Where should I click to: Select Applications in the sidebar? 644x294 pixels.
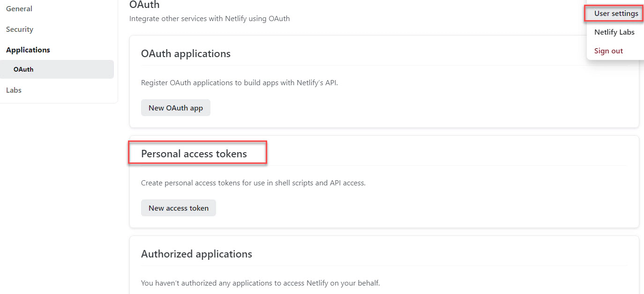coord(28,50)
